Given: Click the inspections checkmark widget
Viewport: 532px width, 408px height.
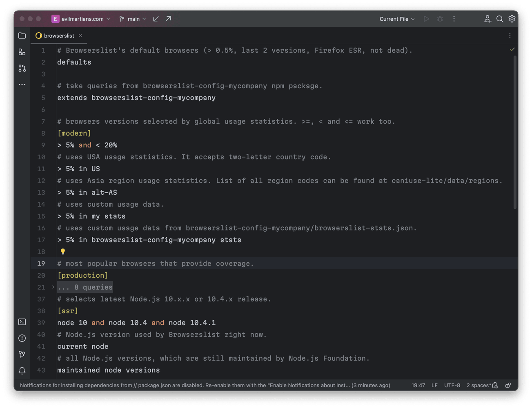Looking at the screenshot, I should 512,49.
